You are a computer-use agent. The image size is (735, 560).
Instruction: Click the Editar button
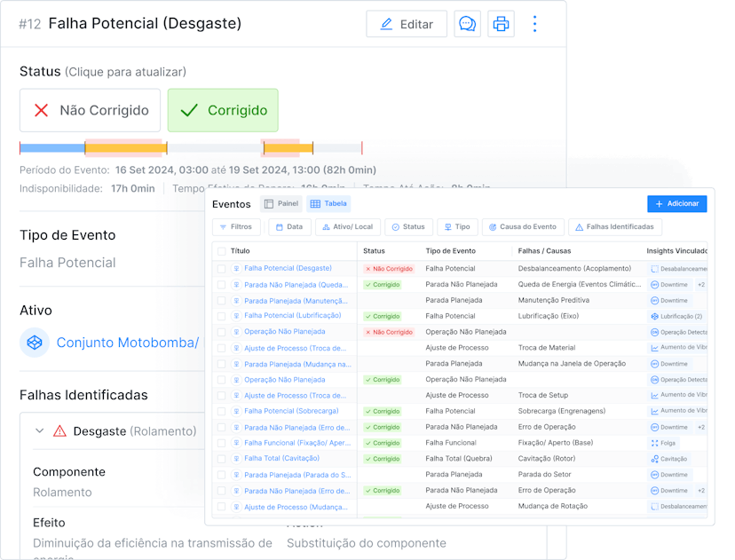[x=407, y=24]
